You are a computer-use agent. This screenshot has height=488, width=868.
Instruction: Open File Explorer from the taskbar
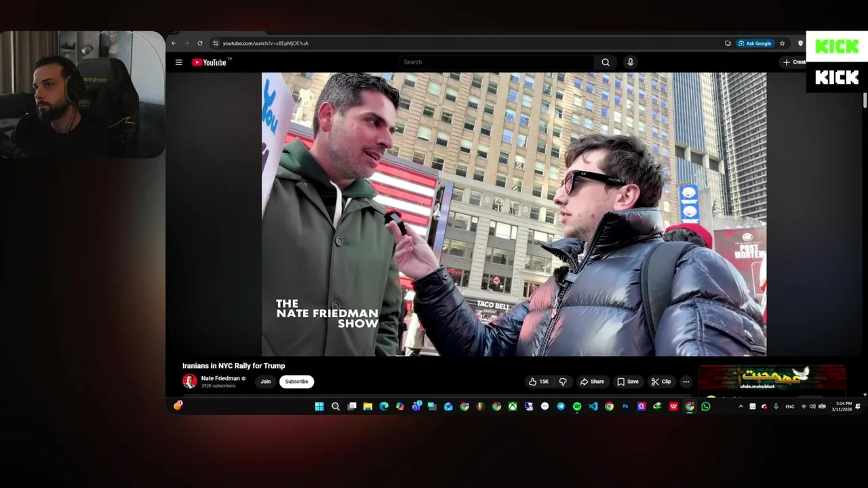click(x=368, y=407)
